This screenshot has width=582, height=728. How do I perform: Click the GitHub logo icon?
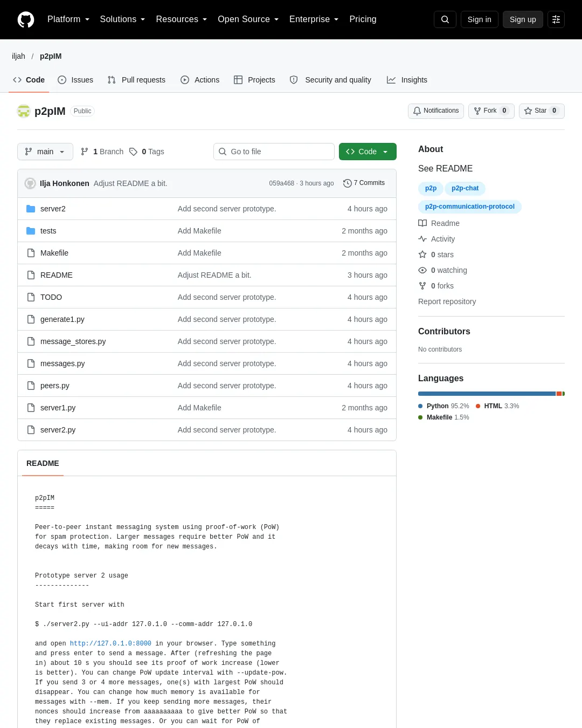coord(26,19)
